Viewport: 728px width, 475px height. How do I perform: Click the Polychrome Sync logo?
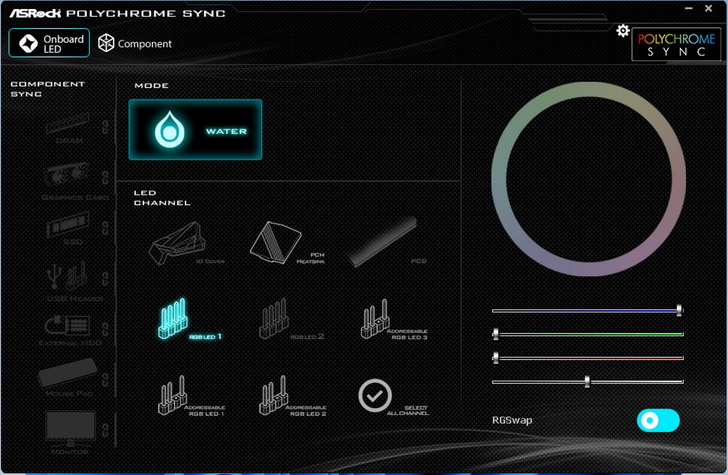(x=676, y=45)
